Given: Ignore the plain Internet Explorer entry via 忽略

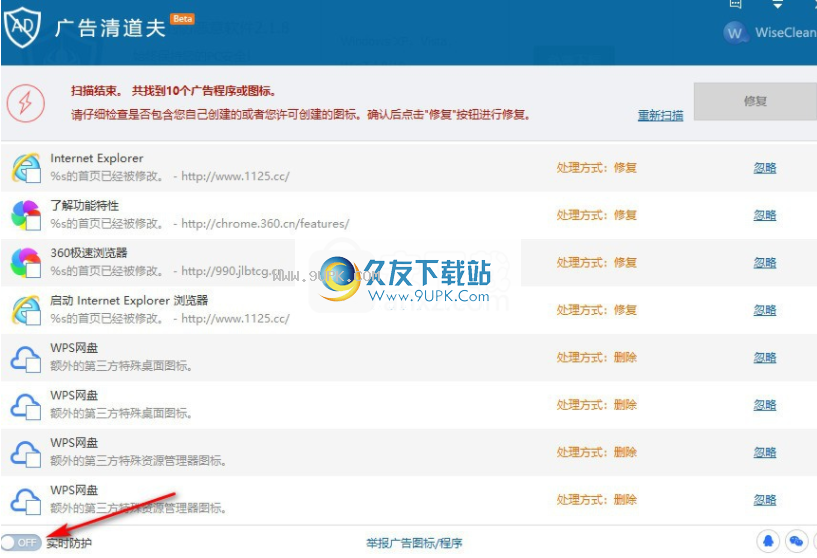Looking at the screenshot, I should pos(765,168).
